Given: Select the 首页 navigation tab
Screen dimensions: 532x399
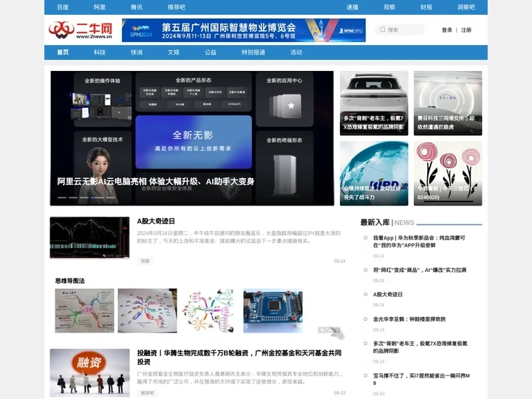Looking at the screenshot, I should point(63,52).
